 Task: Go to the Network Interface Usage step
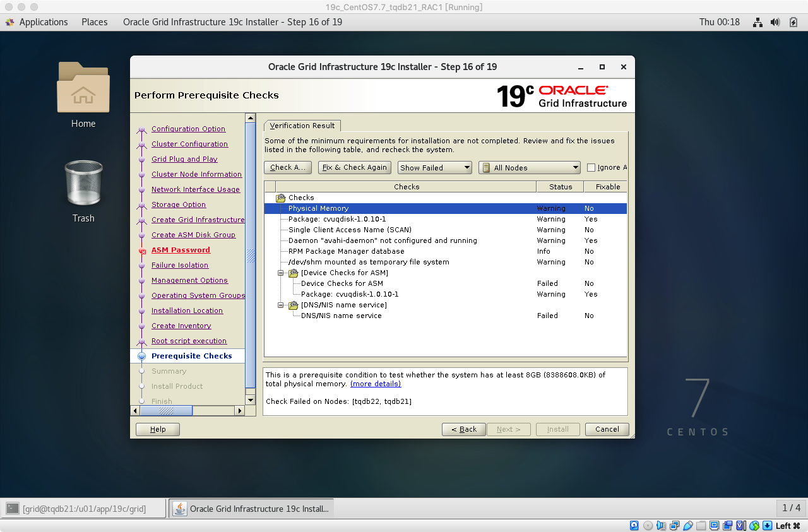(x=196, y=189)
